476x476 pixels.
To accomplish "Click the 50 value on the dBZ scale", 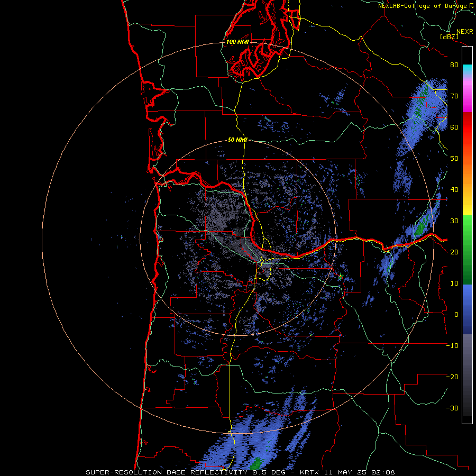I will pos(454,159).
